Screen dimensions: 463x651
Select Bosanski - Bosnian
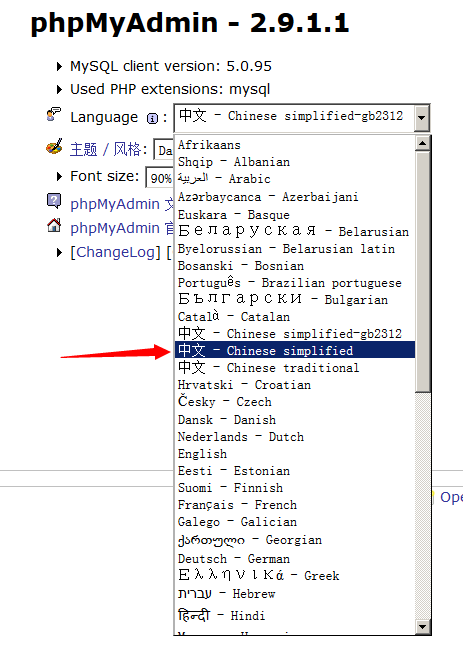(x=295, y=266)
